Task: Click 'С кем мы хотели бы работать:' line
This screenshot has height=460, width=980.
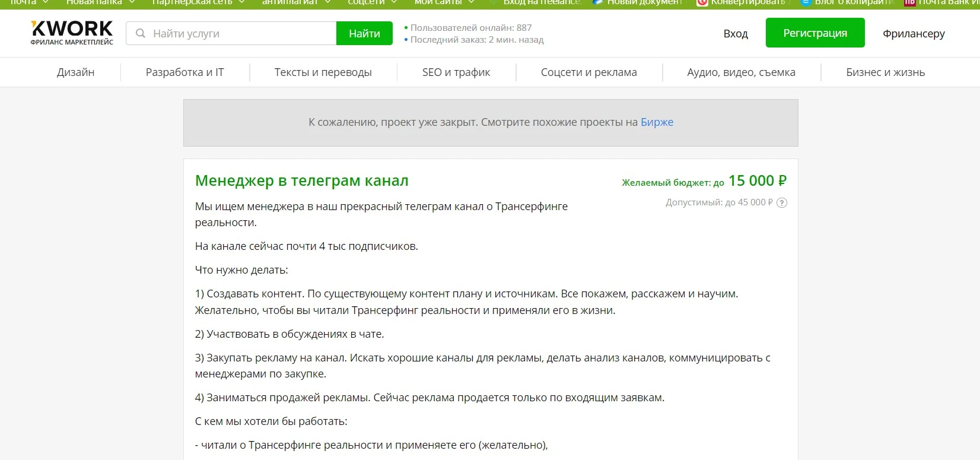Action: [271, 421]
